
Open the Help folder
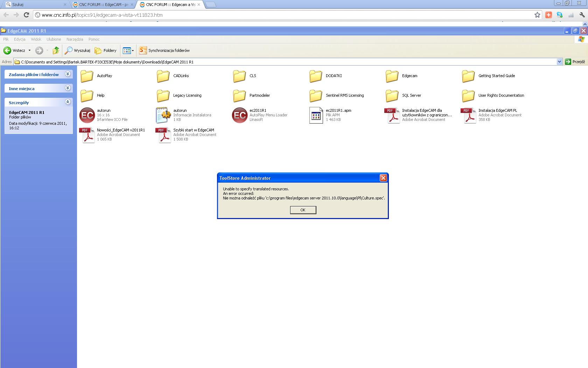coord(93,95)
